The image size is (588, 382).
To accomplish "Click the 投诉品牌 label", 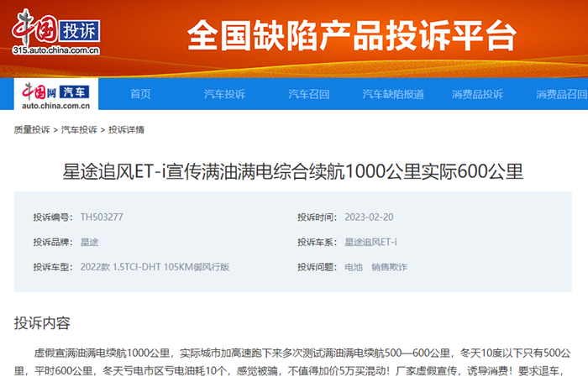I will pos(52,242).
